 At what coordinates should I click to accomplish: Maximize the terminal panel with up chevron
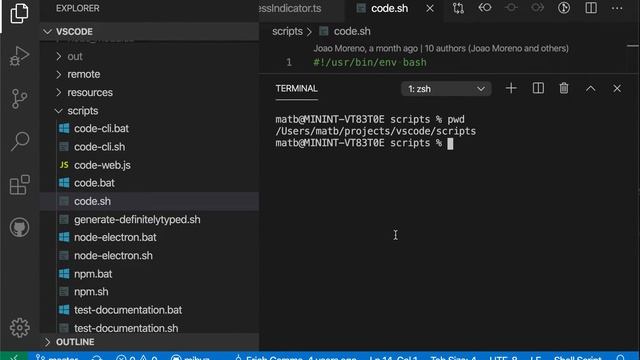[590, 89]
